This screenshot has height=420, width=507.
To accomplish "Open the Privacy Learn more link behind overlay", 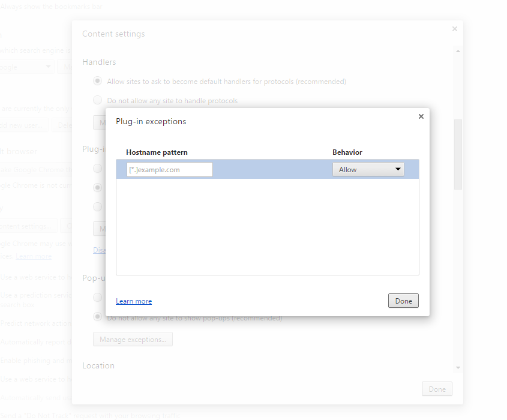I will coord(34,257).
